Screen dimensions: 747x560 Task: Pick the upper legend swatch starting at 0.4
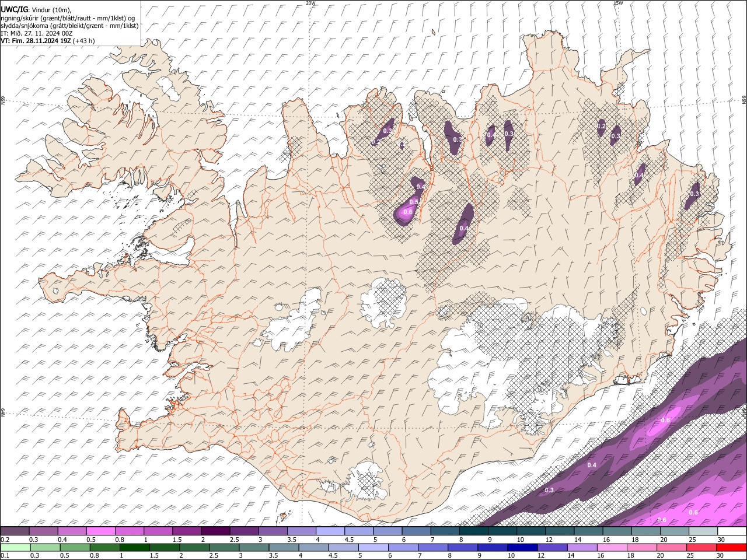(72, 531)
